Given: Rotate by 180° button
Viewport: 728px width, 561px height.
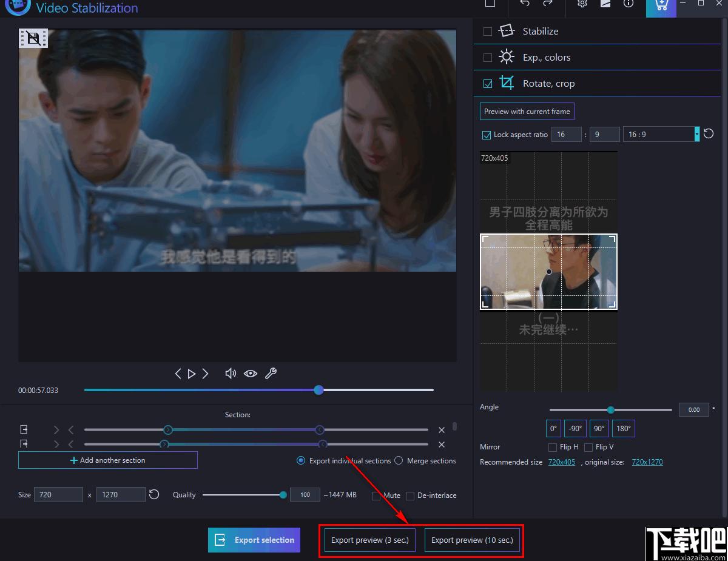Looking at the screenshot, I should [x=624, y=428].
